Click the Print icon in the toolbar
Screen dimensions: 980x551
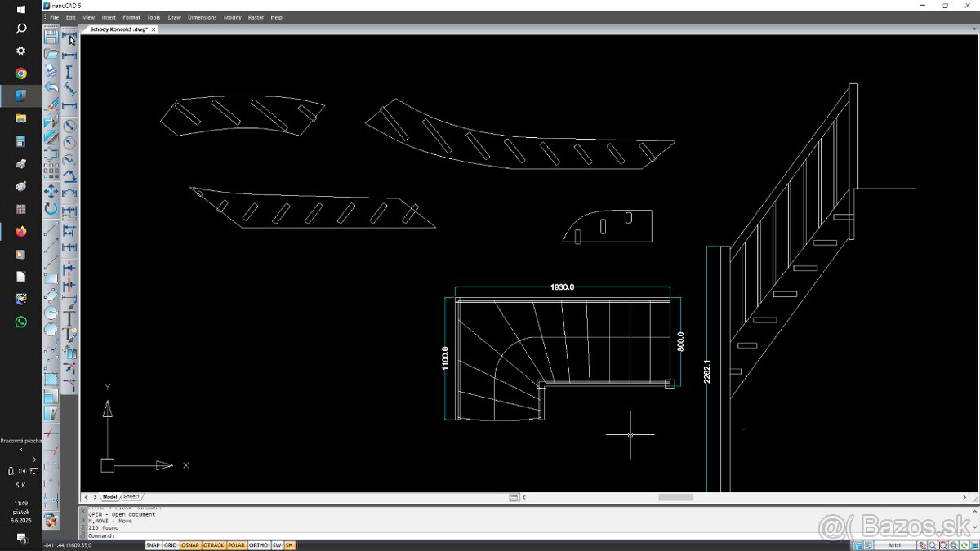51,70
